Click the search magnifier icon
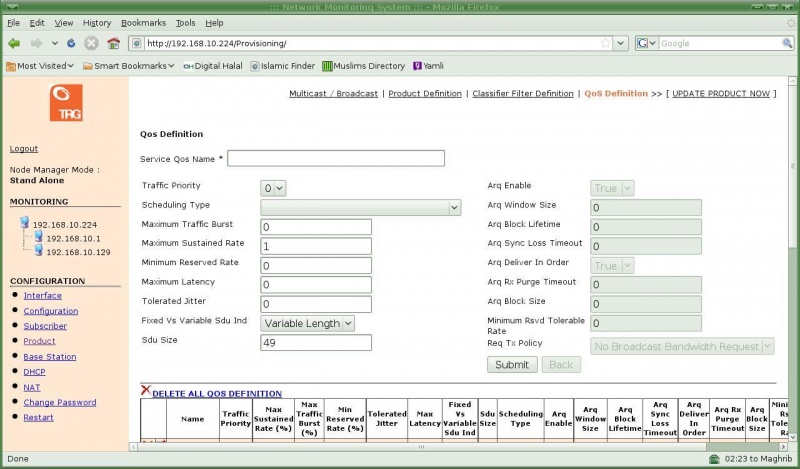Viewport: 800px width, 469px height. [787, 43]
